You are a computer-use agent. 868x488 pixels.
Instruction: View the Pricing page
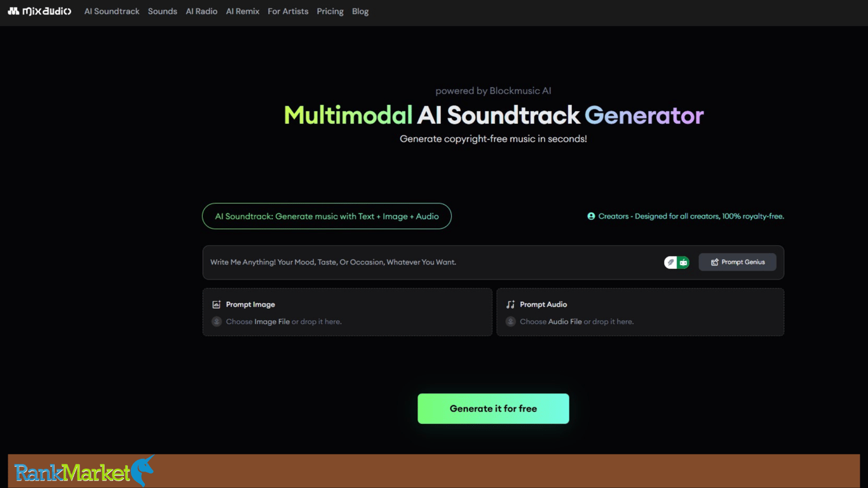click(x=330, y=11)
